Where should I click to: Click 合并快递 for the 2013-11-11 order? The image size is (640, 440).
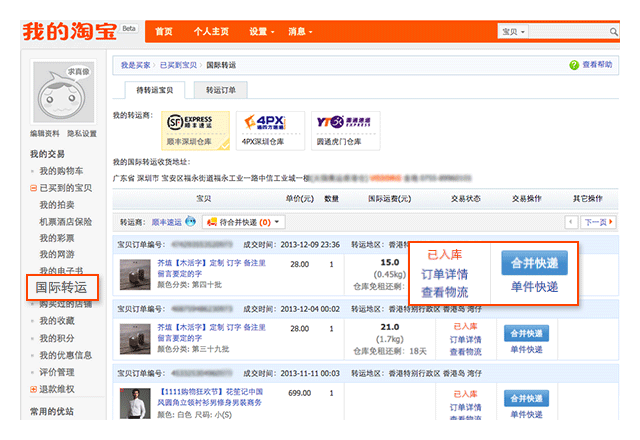(527, 398)
